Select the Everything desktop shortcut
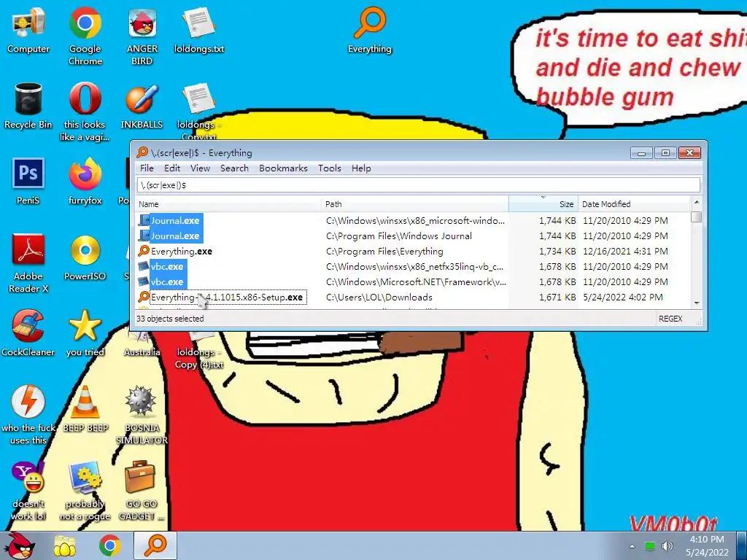 click(370, 31)
